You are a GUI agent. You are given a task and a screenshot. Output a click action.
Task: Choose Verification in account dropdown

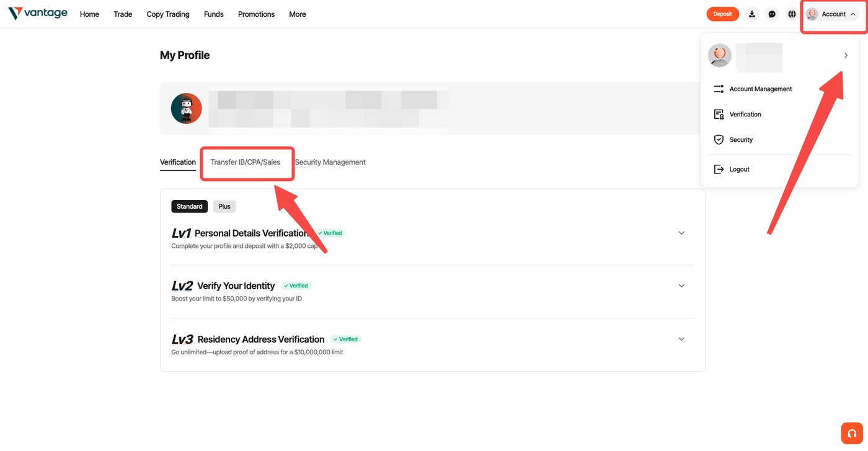(x=745, y=115)
